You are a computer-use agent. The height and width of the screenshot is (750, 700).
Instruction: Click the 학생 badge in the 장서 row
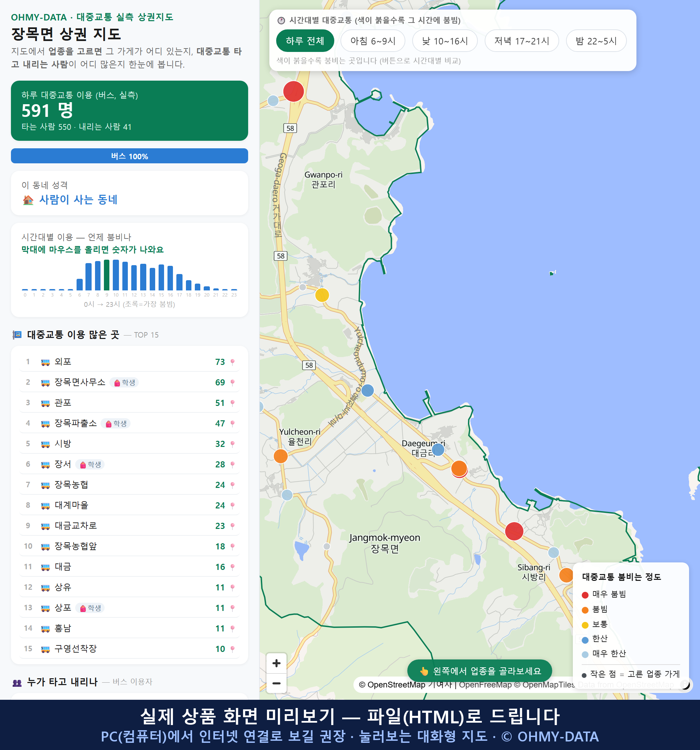coord(90,464)
